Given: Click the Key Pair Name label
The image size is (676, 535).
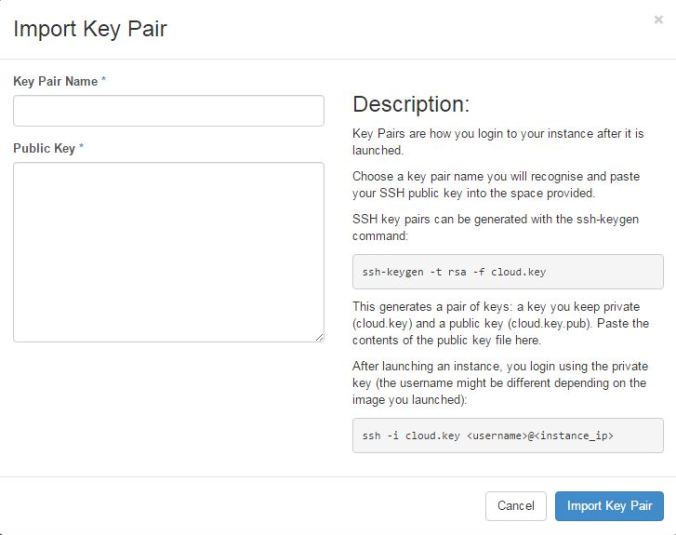Looking at the screenshot, I should coord(55,81).
